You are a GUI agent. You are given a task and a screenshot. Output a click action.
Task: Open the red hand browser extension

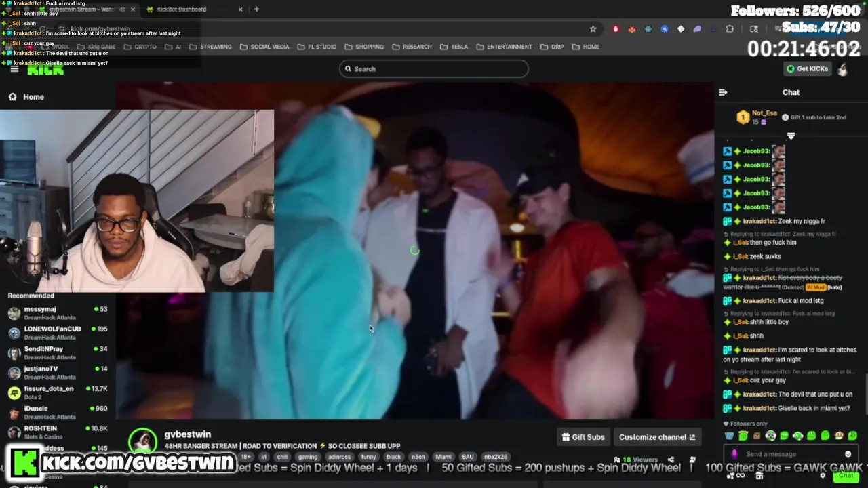pyautogui.click(x=616, y=29)
